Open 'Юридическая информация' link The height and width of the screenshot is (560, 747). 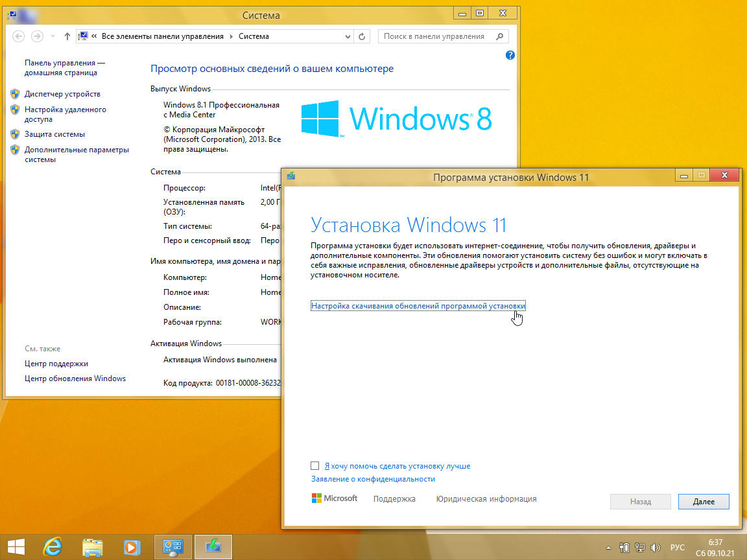point(486,499)
